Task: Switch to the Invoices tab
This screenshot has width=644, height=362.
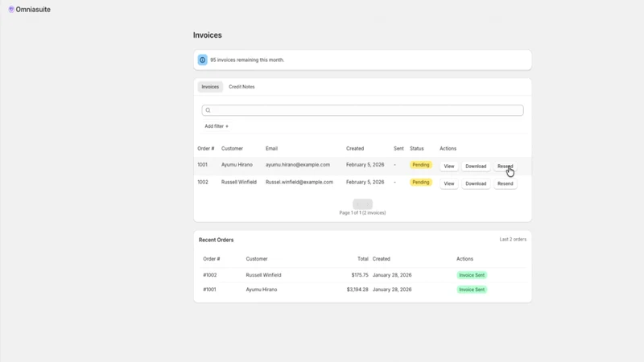Action: click(210, 87)
